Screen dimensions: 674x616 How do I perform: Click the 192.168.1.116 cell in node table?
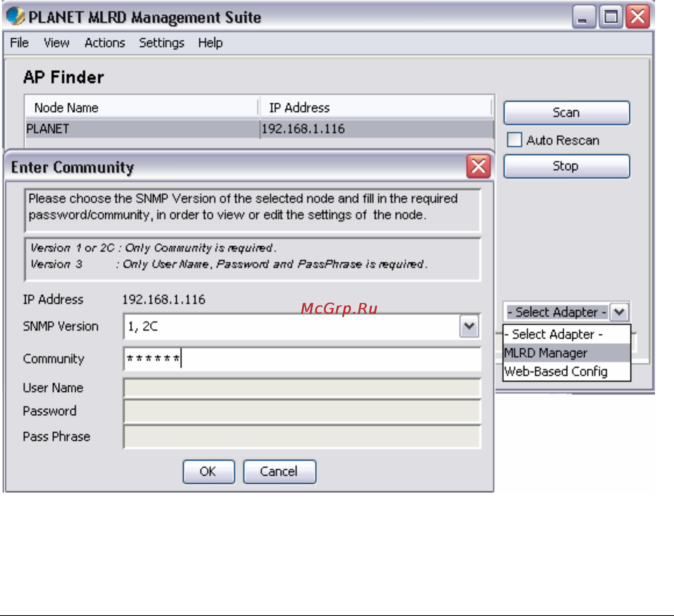coord(377,129)
